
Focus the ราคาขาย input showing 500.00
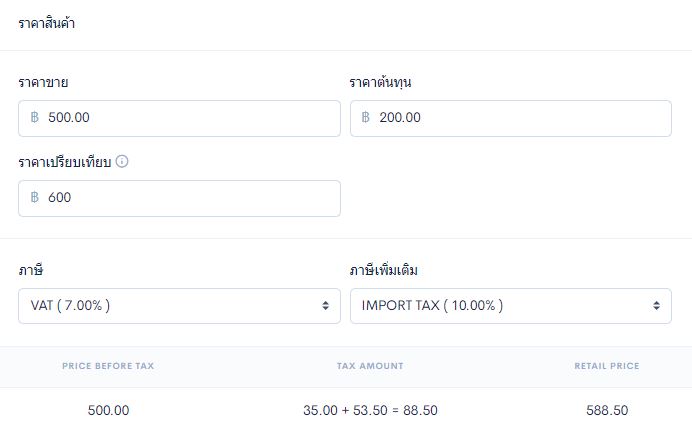[x=179, y=118]
